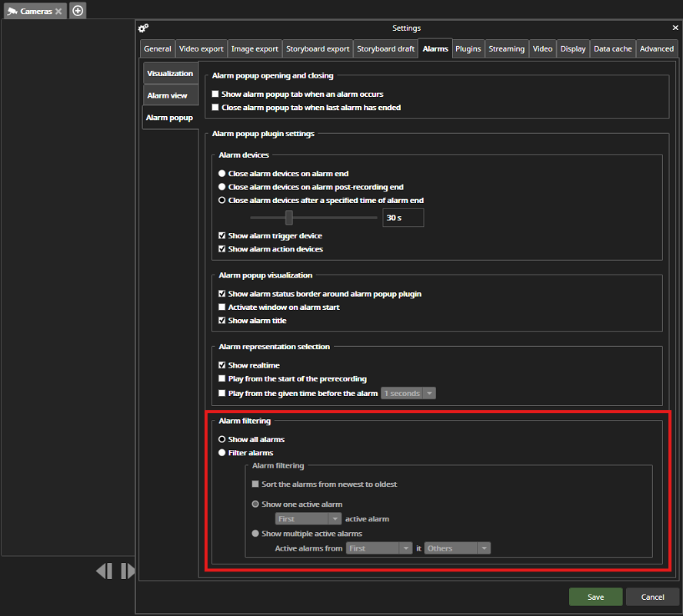Viewport: 683px width, 616px height.
Task: Open the Image export tab
Action: pos(255,48)
